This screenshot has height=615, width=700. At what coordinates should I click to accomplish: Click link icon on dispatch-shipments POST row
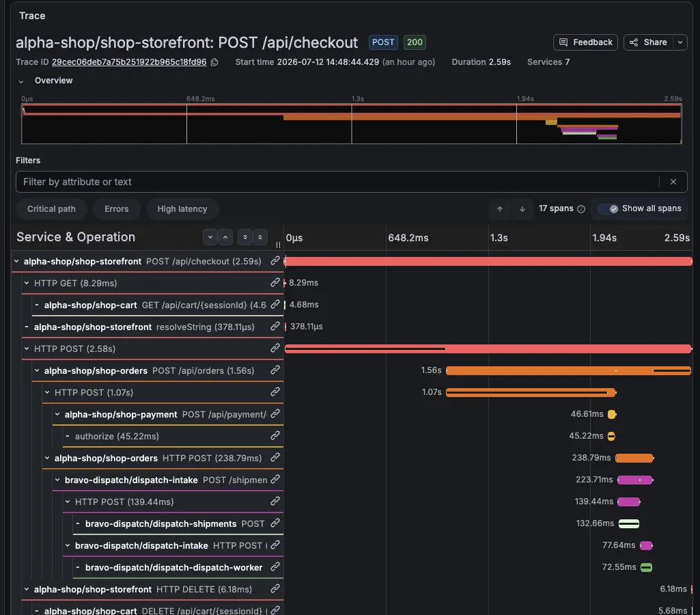275,523
